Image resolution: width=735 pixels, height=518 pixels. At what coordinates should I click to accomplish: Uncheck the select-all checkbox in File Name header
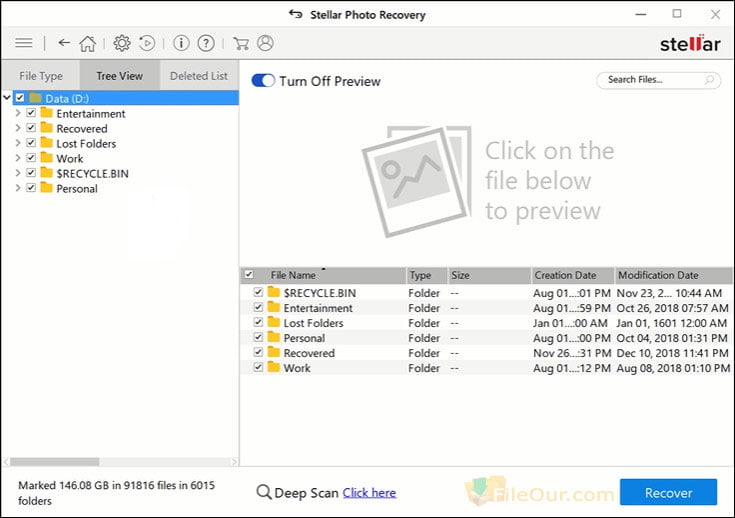[x=249, y=274]
